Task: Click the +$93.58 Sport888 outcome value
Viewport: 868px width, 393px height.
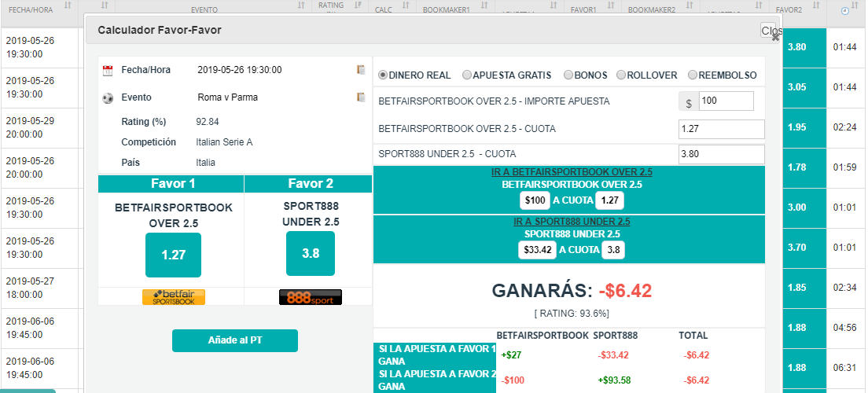Action: tap(614, 380)
